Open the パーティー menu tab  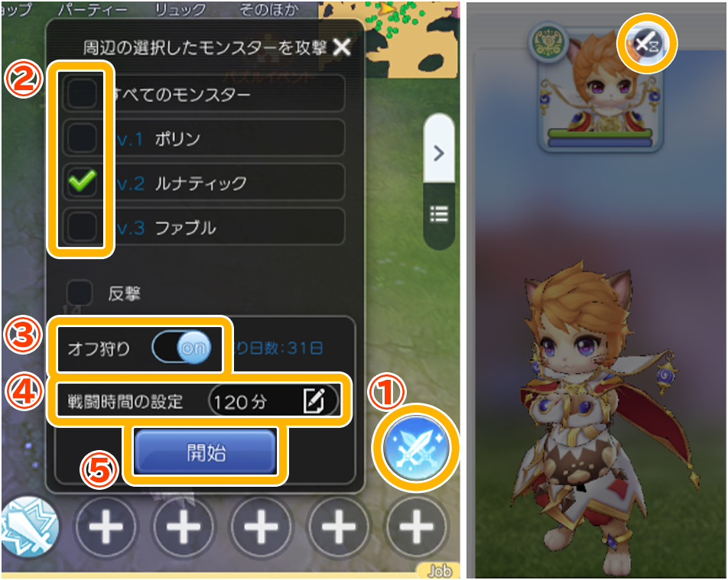point(92,9)
